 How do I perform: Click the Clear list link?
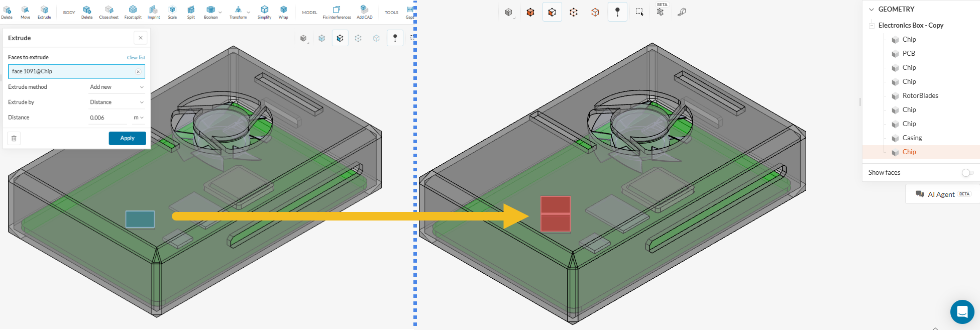136,58
